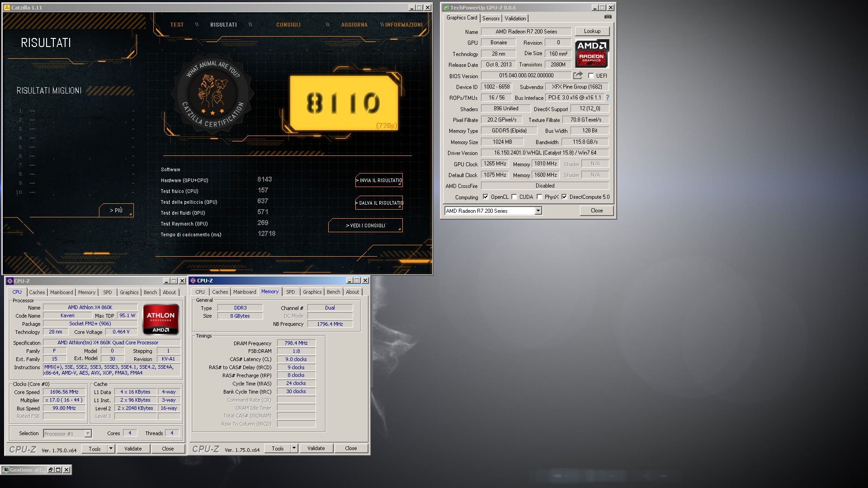Click the Close button in GPU-Z
Screen dimensions: 868x488
click(596, 211)
